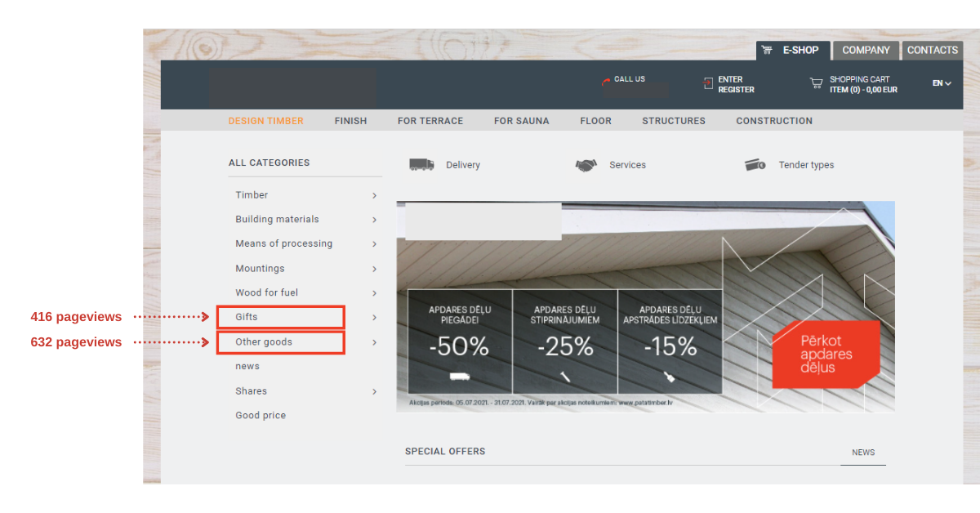Click the cart icon next to E-SHOP
Screen dimensions: 980x513
pos(767,50)
